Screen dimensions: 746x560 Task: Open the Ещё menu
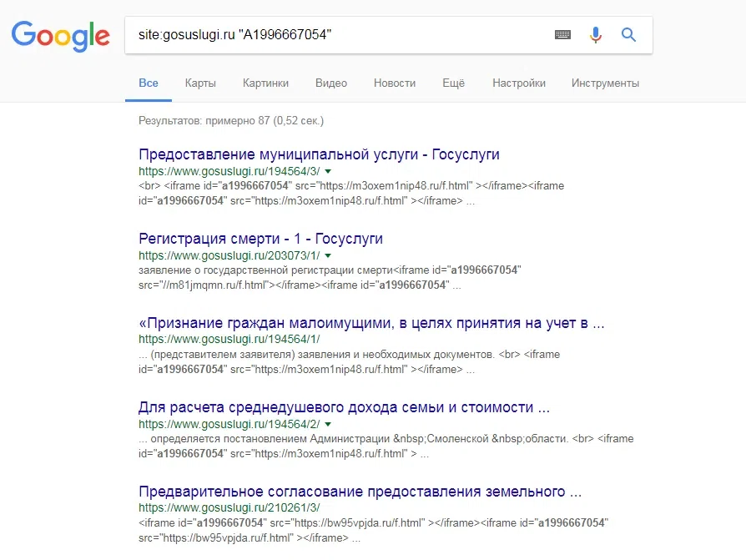453,83
